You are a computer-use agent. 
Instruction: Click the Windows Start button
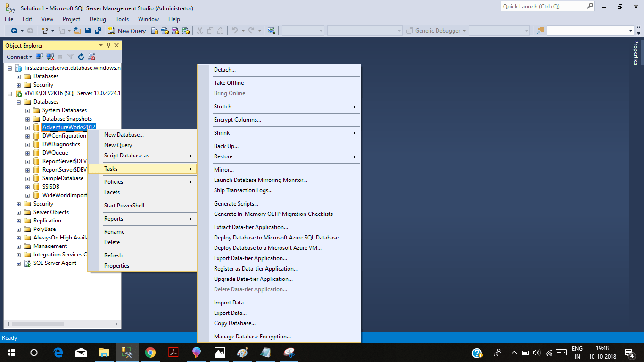pyautogui.click(x=11, y=353)
